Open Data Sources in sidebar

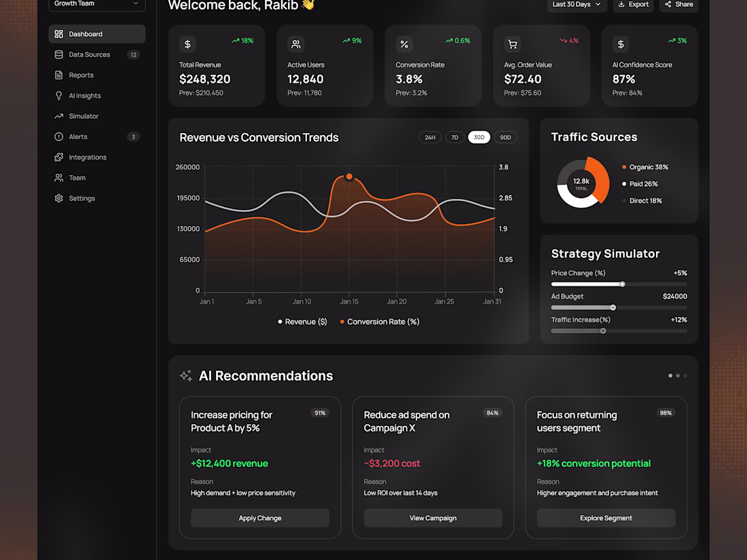[x=96, y=54]
